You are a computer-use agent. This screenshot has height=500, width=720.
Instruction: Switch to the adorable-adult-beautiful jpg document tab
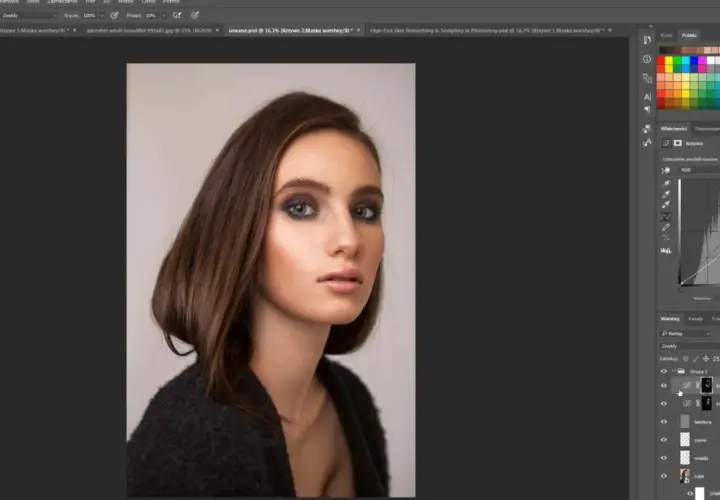pyautogui.click(x=149, y=30)
